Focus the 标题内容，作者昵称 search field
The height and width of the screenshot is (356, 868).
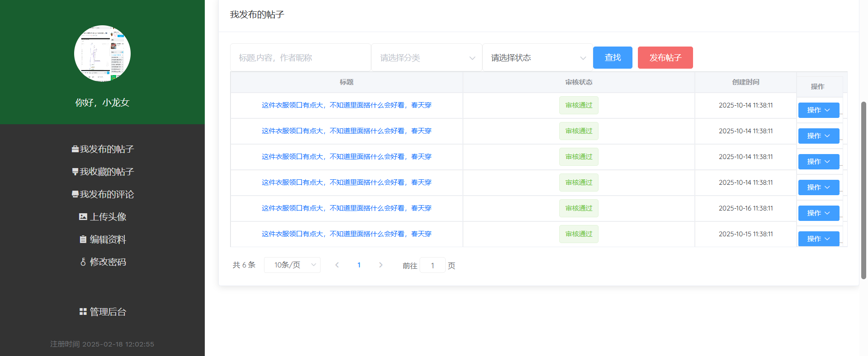pos(301,58)
